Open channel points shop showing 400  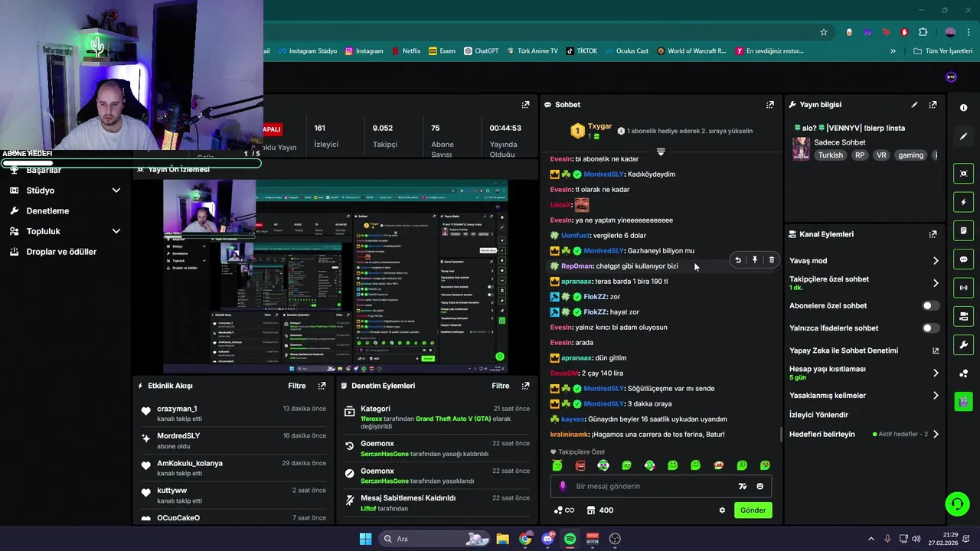pyautogui.click(x=599, y=510)
